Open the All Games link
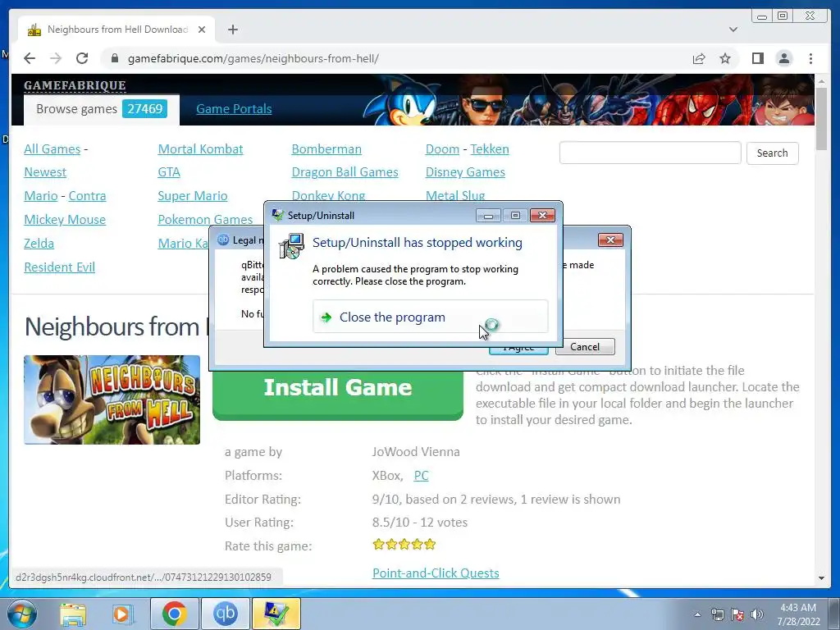This screenshot has height=630, width=840. point(52,149)
